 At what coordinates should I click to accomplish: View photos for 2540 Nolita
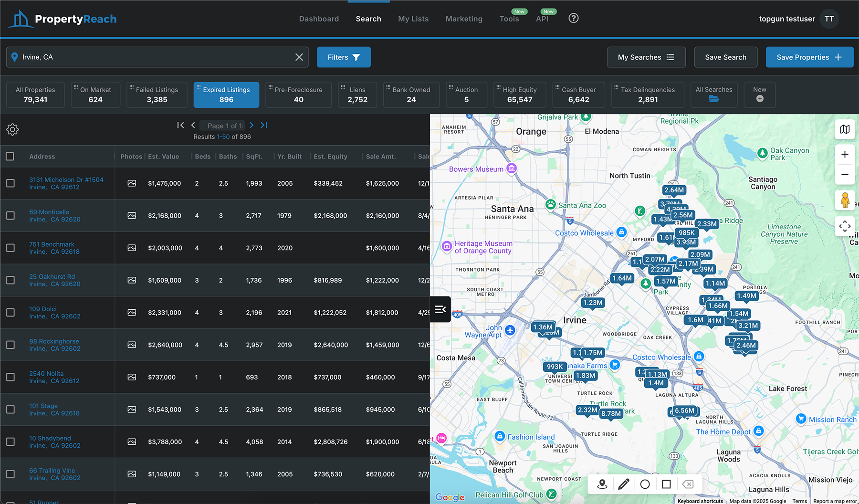pyautogui.click(x=132, y=377)
